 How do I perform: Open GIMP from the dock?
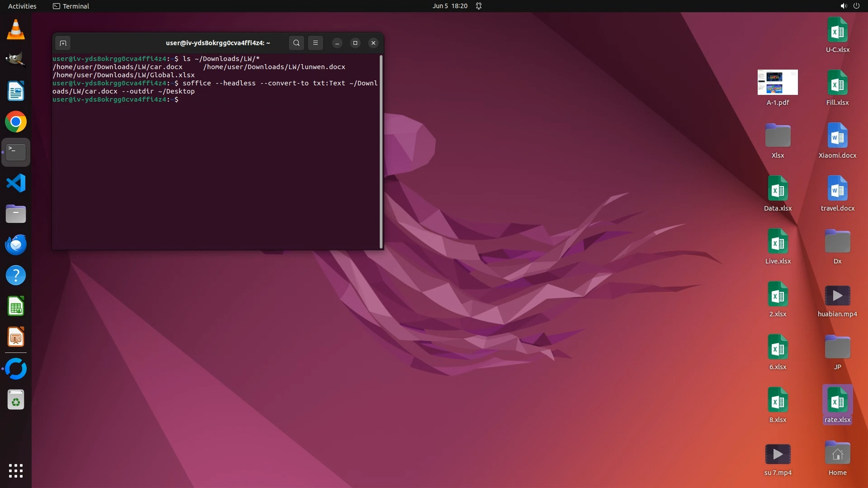coord(16,60)
